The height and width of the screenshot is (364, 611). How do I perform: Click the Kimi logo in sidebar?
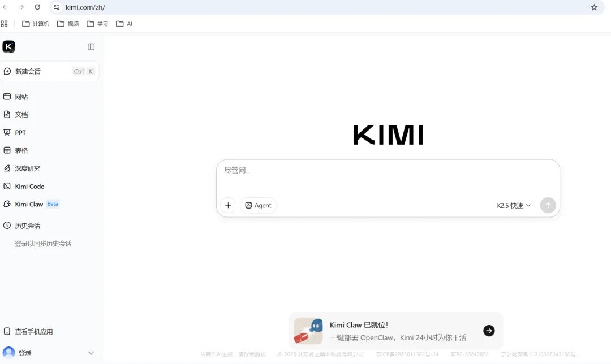tap(8, 47)
